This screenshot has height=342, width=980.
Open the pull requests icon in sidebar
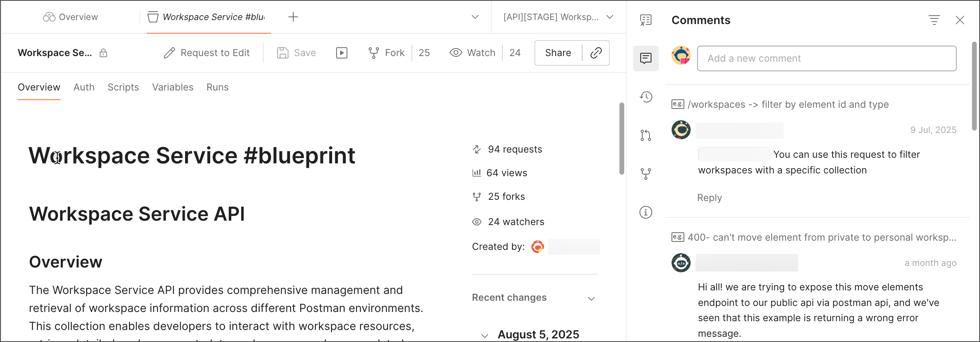click(646, 135)
